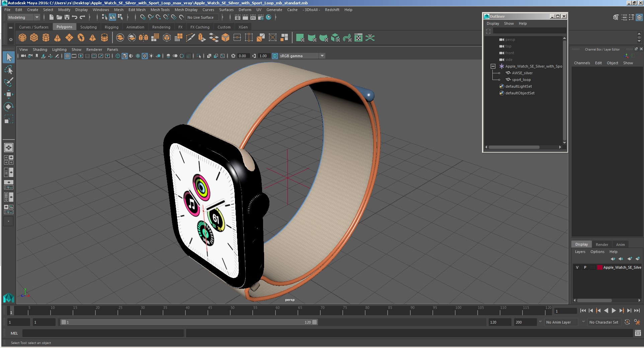Switch to the four view layout
Screen dimensions: 644x348
pos(9,160)
